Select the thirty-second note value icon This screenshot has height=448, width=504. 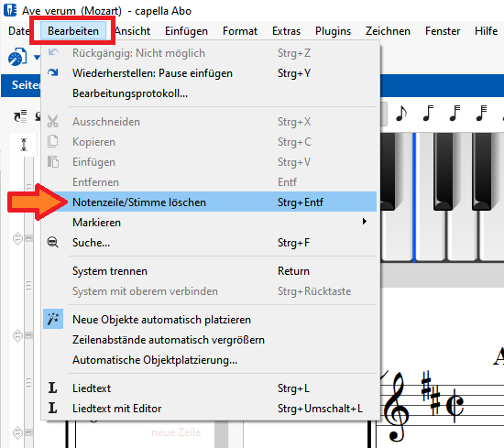coord(455,114)
